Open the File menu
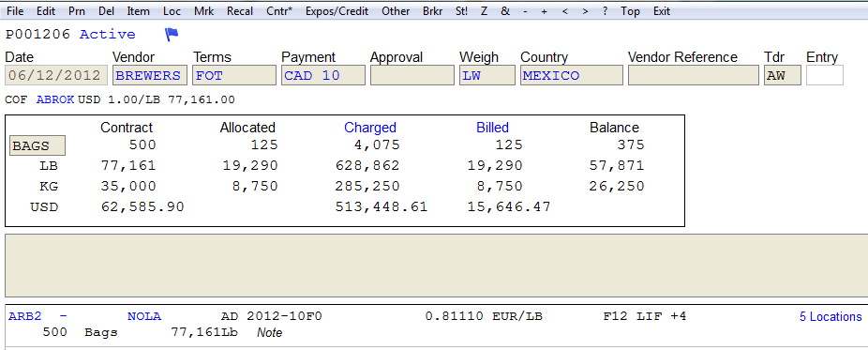This screenshot has width=868, height=350. click(15, 11)
